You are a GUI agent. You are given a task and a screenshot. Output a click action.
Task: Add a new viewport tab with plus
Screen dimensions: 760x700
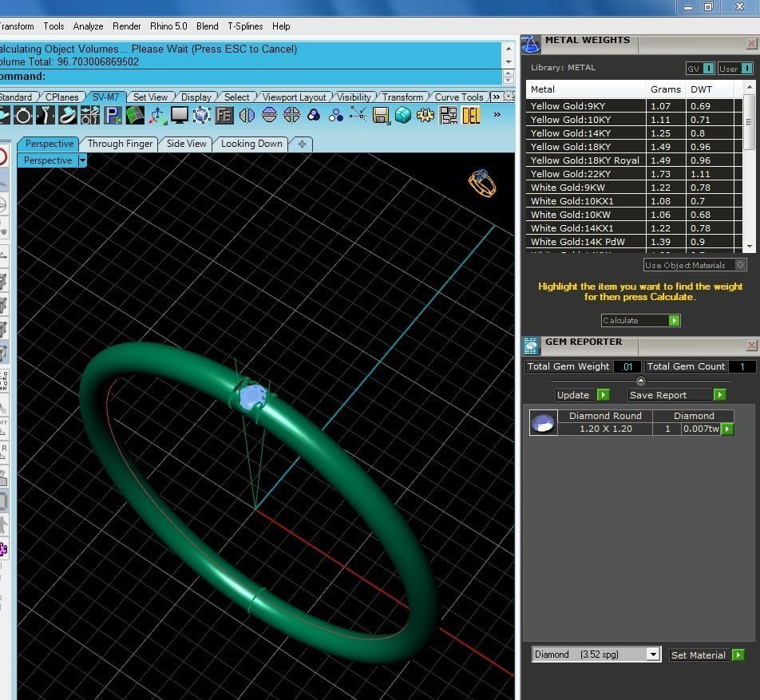[x=302, y=144]
